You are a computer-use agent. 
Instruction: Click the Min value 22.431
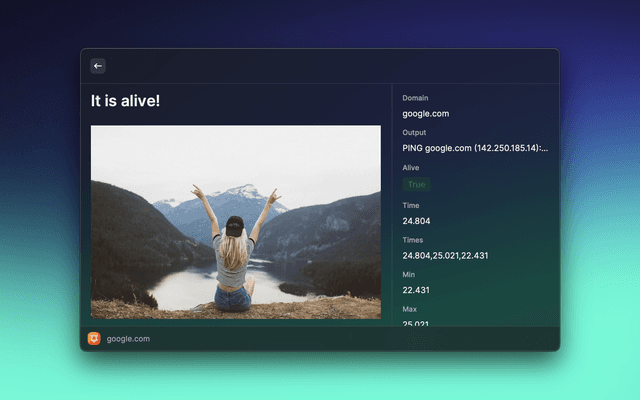[x=416, y=291]
